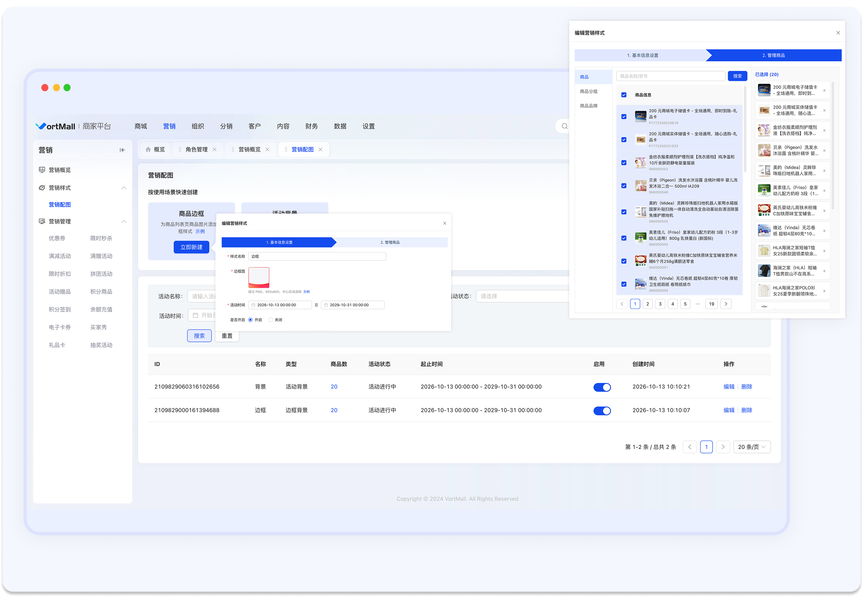Uncheck 美素佳儿 (Friso) product

[x=624, y=238]
